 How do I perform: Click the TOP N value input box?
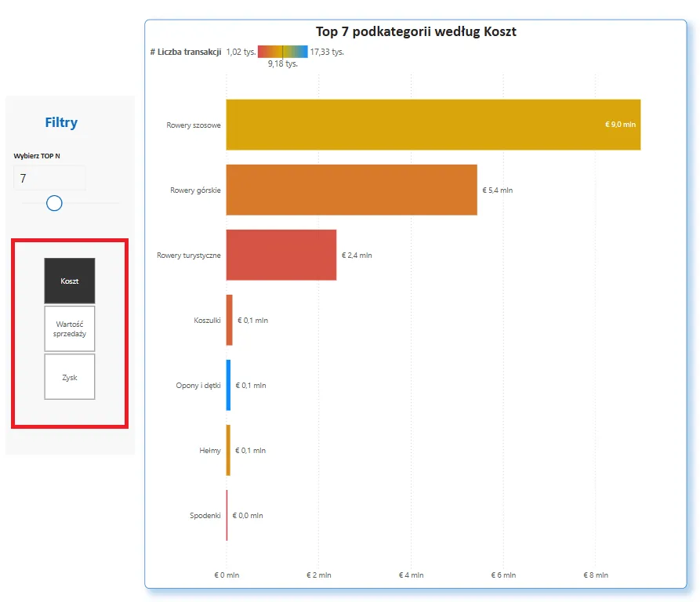pos(49,179)
